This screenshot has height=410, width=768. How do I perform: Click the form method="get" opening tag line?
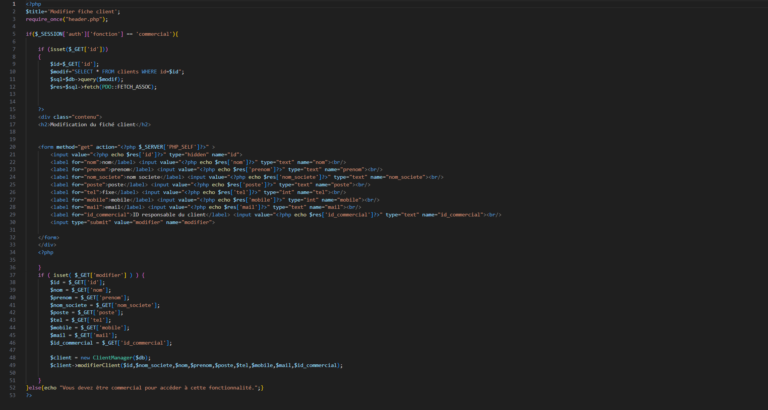coord(126,147)
